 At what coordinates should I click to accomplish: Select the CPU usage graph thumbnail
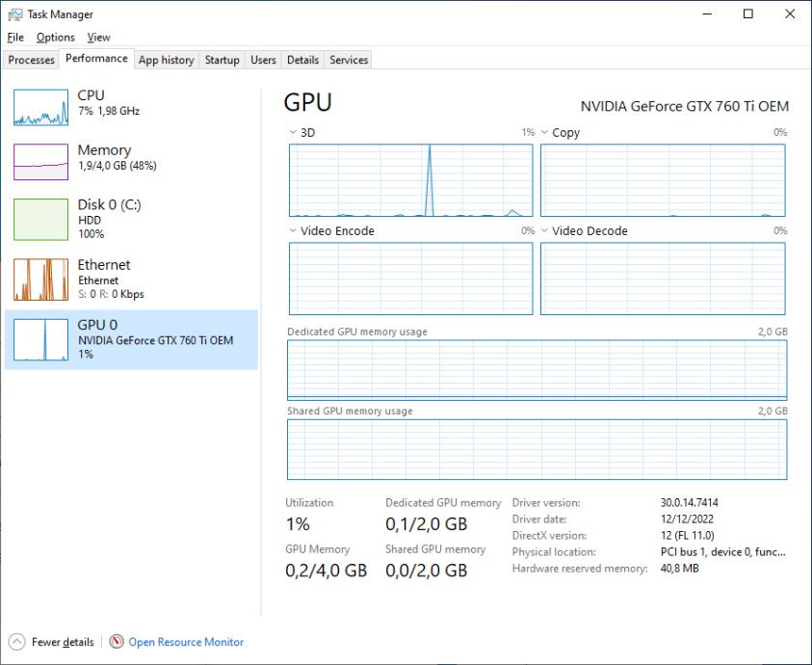pyautogui.click(x=40, y=108)
